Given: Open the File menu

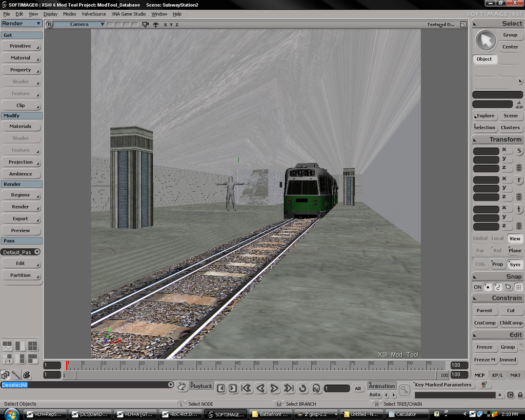Looking at the screenshot, I should pyautogui.click(x=7, y=14).
